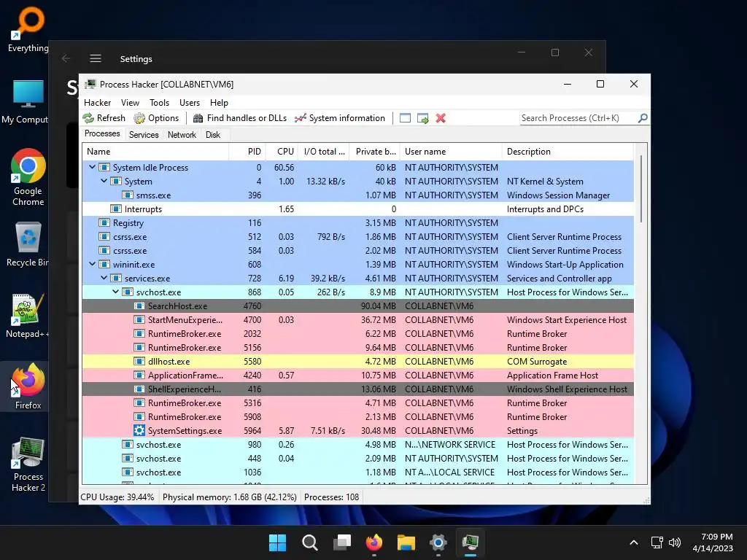Open the Help menu
Viewport: 747px width, 560px height.
219,103
